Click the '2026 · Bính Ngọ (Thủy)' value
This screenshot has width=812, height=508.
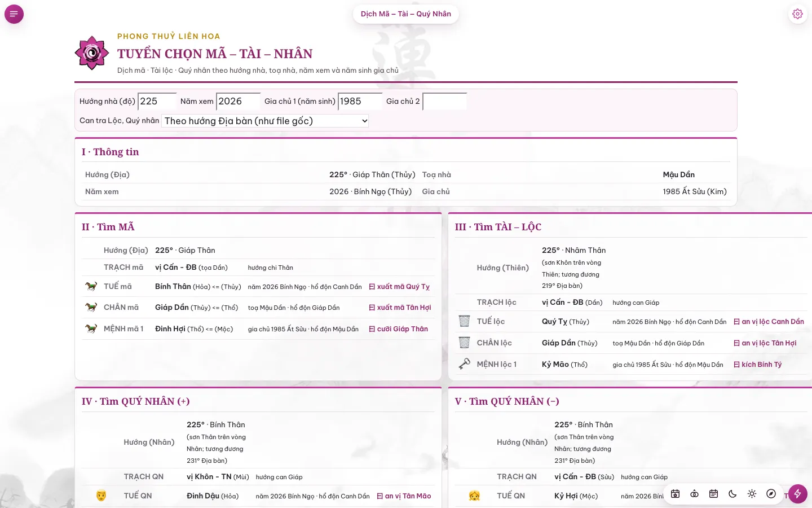click(370, 192)
